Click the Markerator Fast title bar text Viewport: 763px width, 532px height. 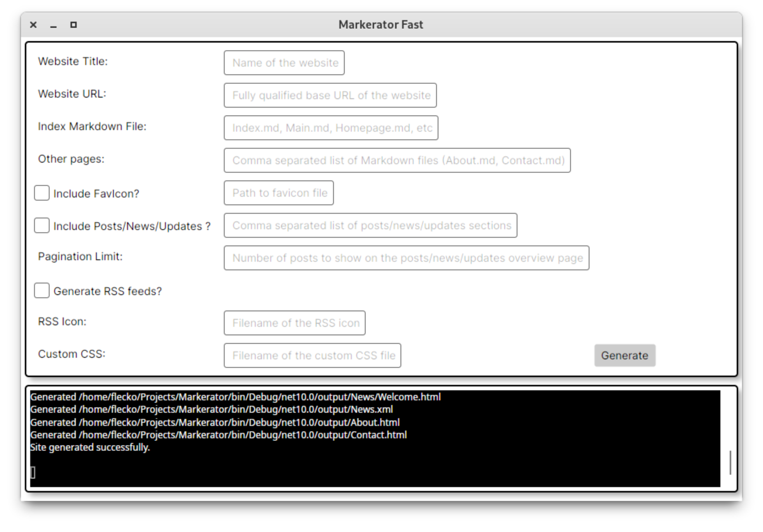[x=381, y=25]
